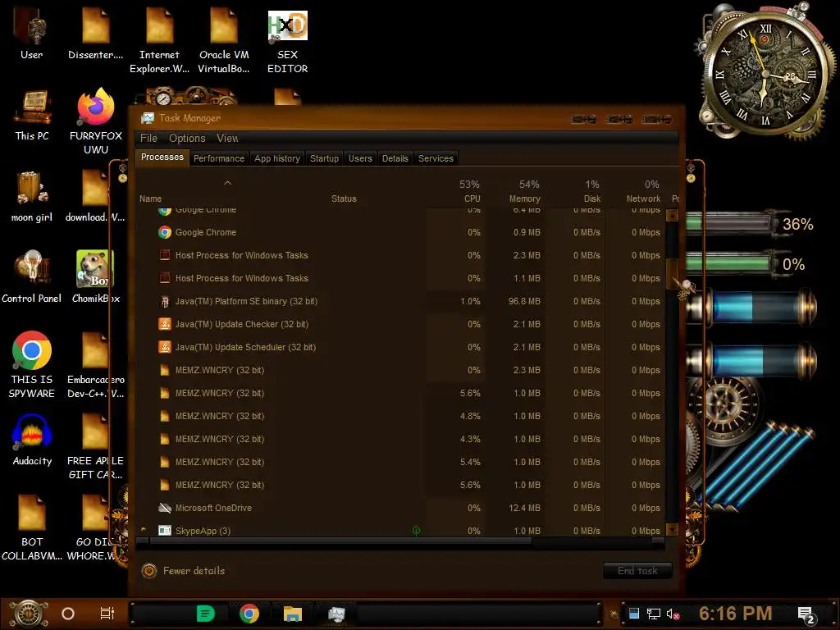840x630 pixels.
Task: Click the sort arrow above Name column
Action: (228, 183)
